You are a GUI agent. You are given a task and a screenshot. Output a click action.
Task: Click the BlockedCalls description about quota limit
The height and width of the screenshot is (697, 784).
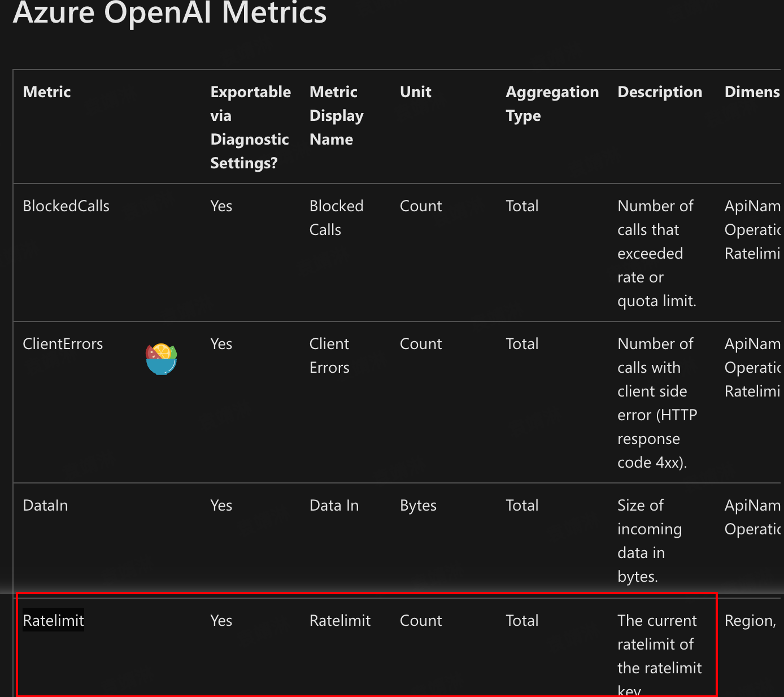coord(656,253)
